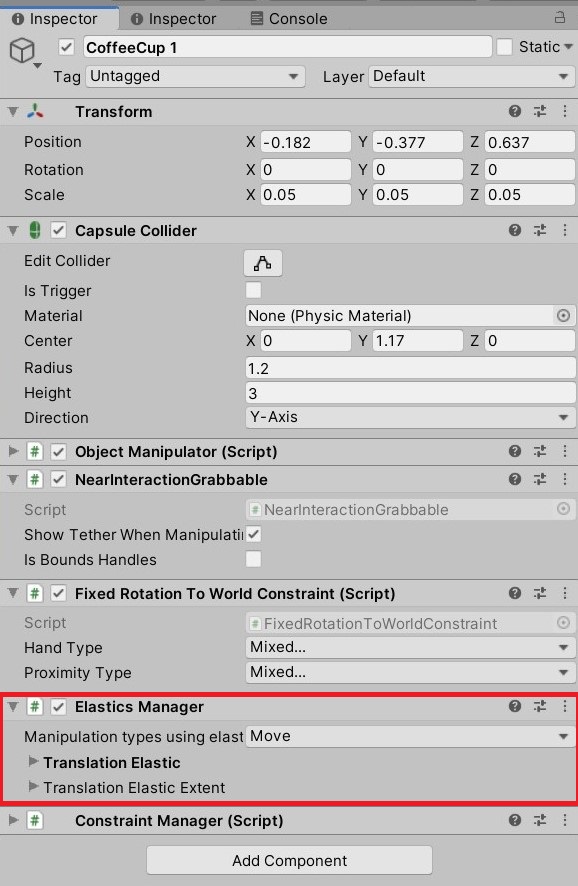Open the Layer dropdown showing Default
This screenshot has width=578, height=886.
[x=472, y=76]
